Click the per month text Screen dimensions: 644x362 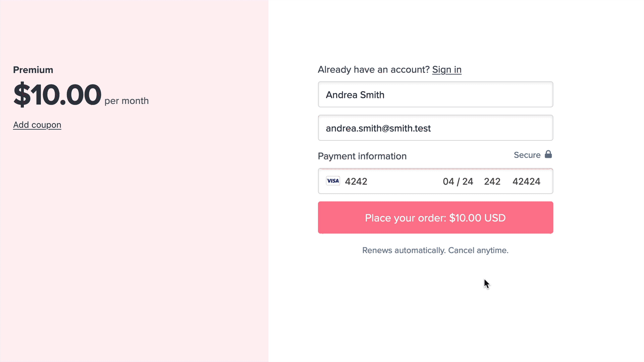(126, 101)
